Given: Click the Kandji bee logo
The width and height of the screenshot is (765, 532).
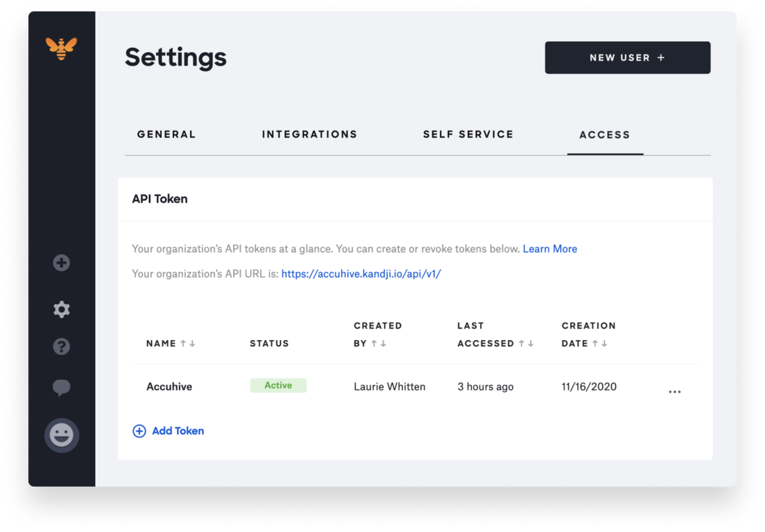Looking at the screenshot, I should tap(61, 48).
